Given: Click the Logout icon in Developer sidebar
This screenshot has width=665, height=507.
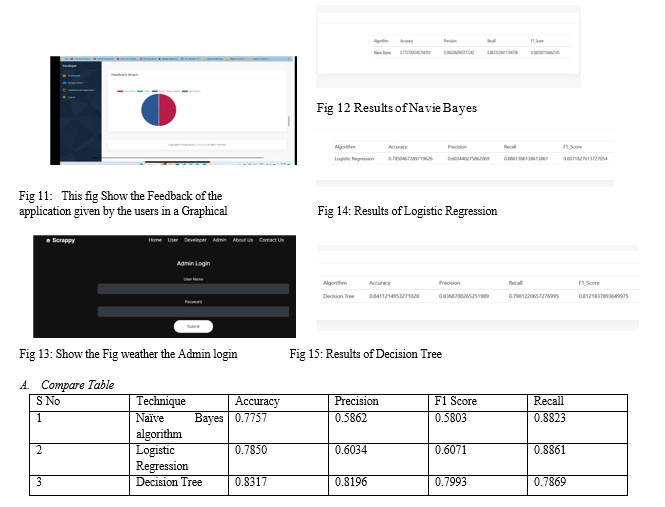Looking at the screenshot, I should tap(64, 97).
